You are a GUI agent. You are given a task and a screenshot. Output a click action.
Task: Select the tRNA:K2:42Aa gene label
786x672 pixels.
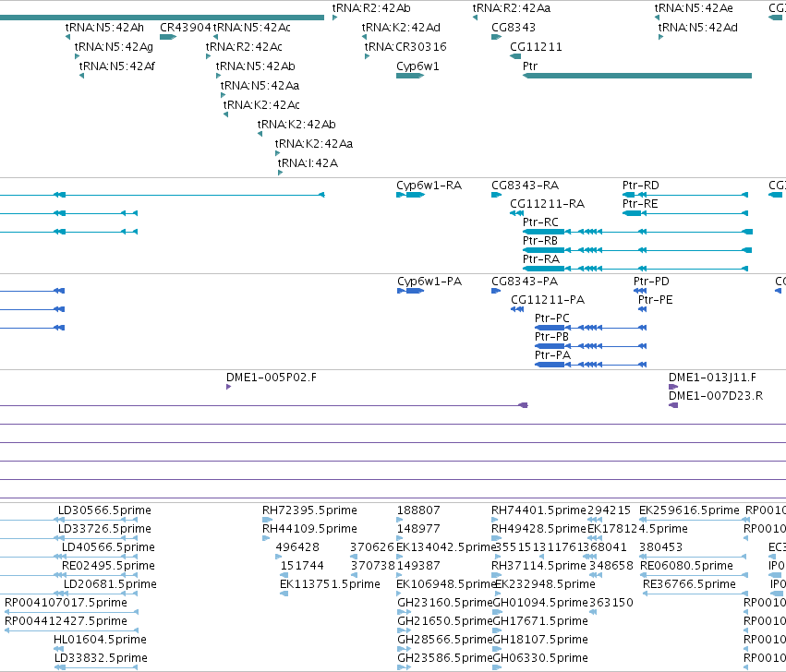pos(314,144)
